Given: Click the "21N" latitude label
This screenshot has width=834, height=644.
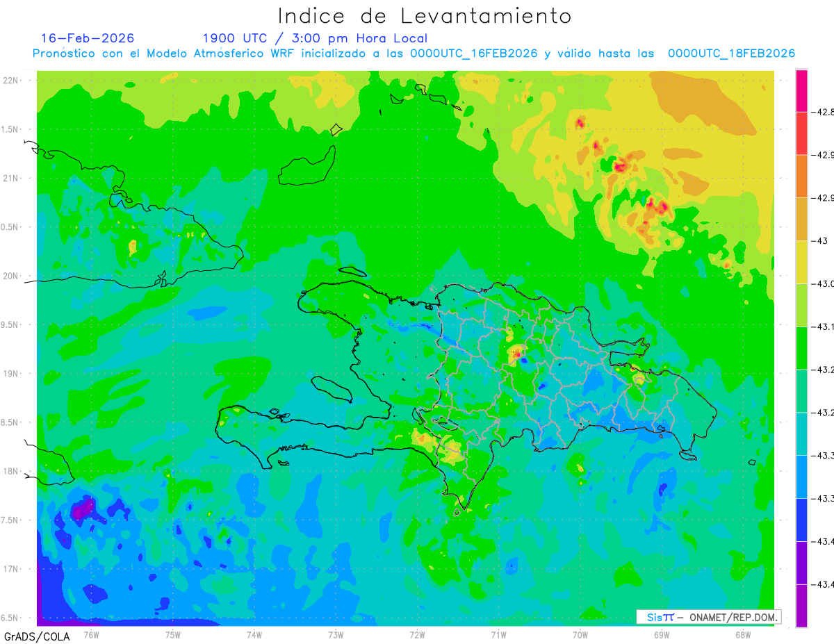Looking at the screenshot, I should click(12, 179).
